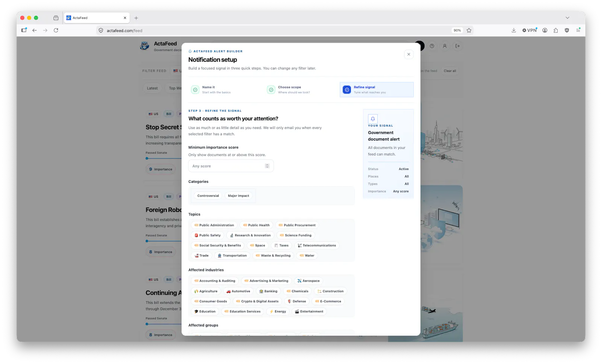Viewport: 602px width, 364px height.
Task: Select the Entertainment industry chip
Action: (x=309, y=311)
